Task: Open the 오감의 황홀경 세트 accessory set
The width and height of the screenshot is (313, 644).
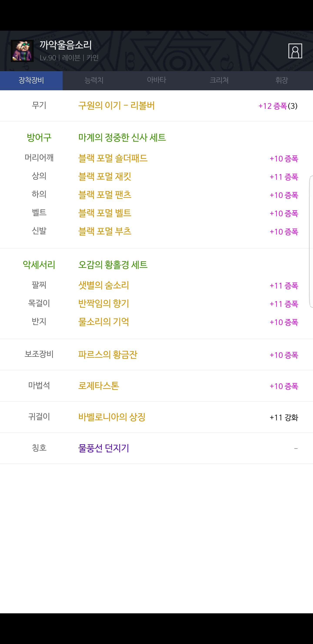Action: click(113, 265)
